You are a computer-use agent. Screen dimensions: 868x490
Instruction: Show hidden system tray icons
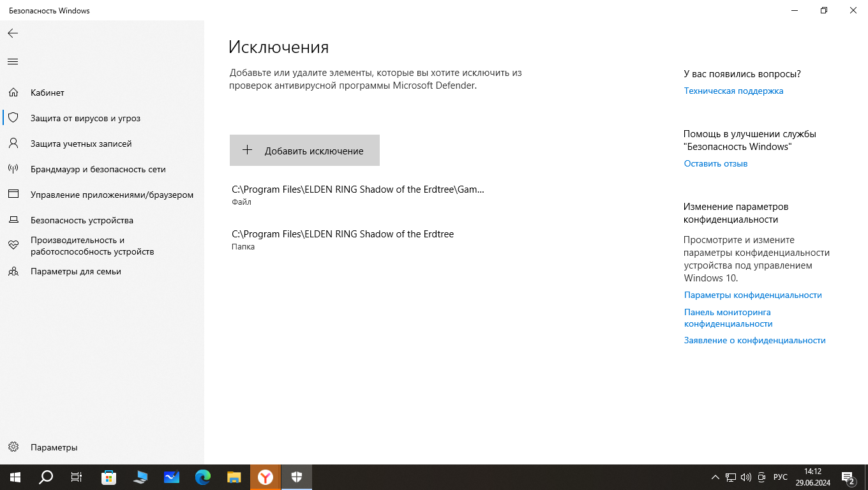point(715,477)
